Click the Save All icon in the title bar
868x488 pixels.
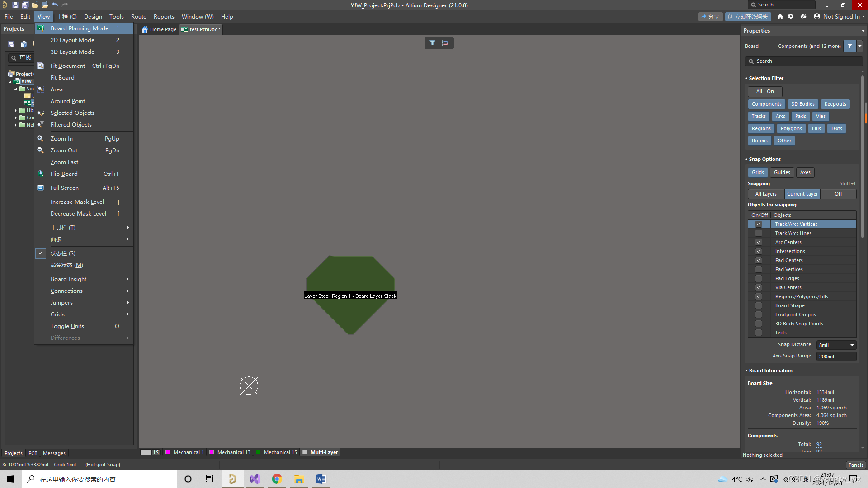pos(25,5)
